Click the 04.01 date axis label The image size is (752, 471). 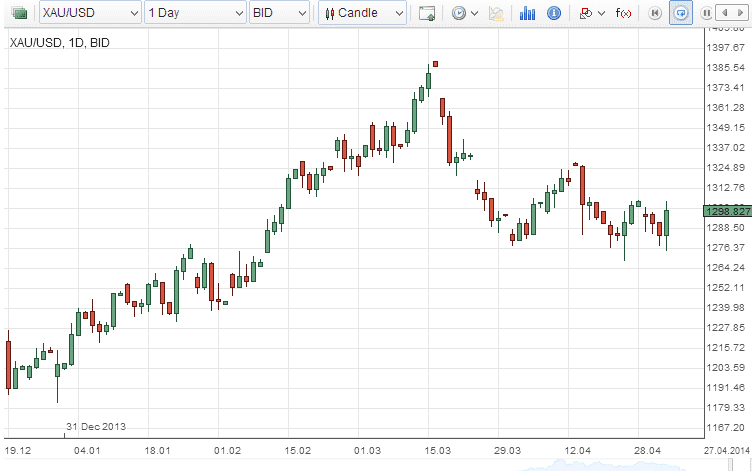[87, 450]
